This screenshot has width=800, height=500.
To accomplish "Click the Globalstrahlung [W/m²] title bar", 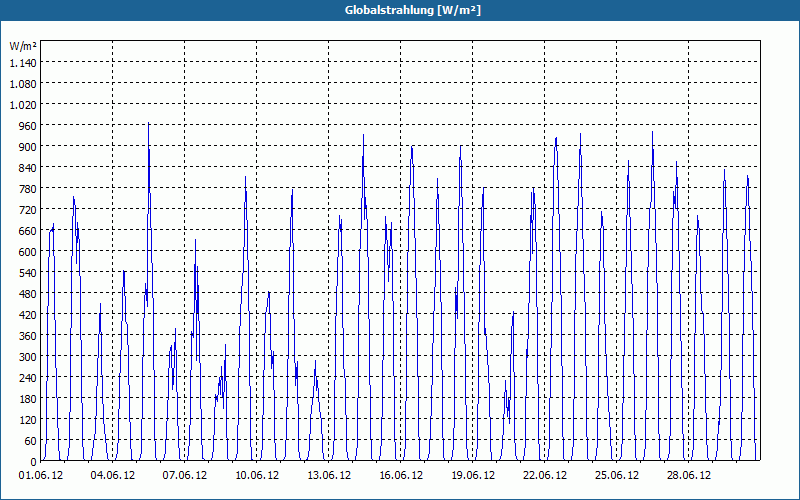I will pos(400,10).
